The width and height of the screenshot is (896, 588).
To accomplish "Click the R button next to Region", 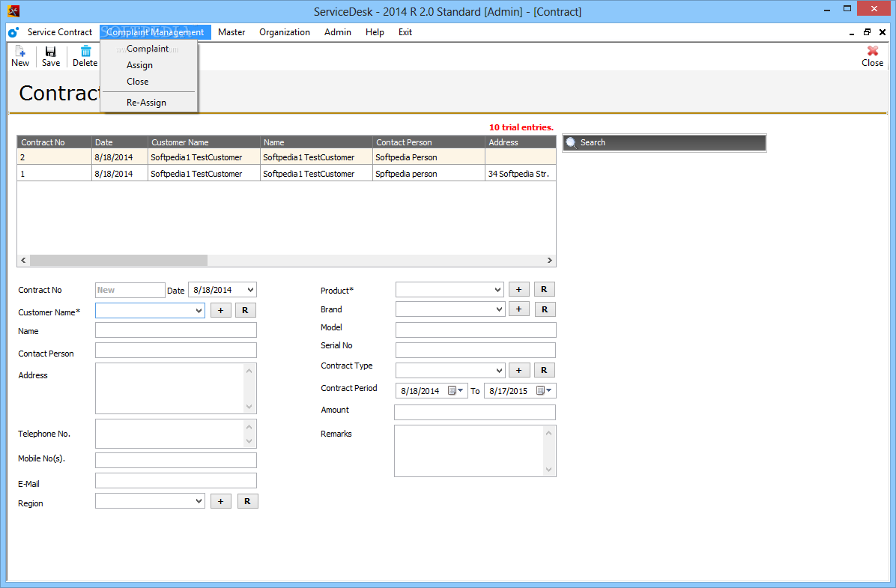I will click(247, 501).
